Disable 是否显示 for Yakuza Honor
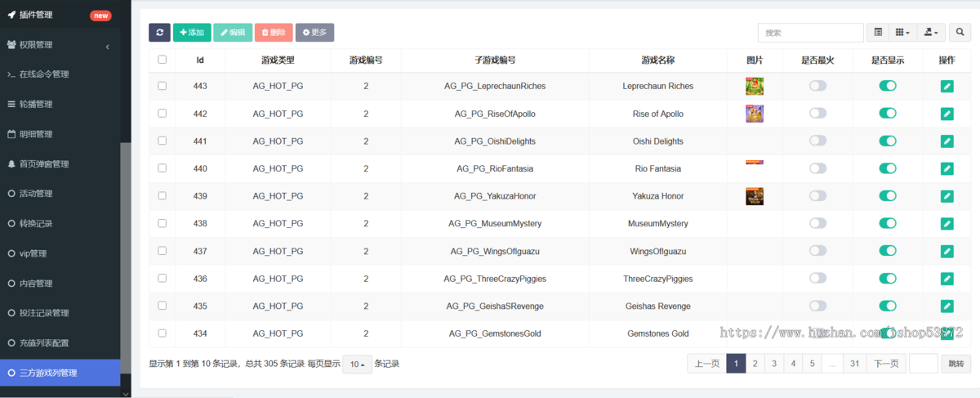This screenshot has width=980, height=398. coord(888,196)
